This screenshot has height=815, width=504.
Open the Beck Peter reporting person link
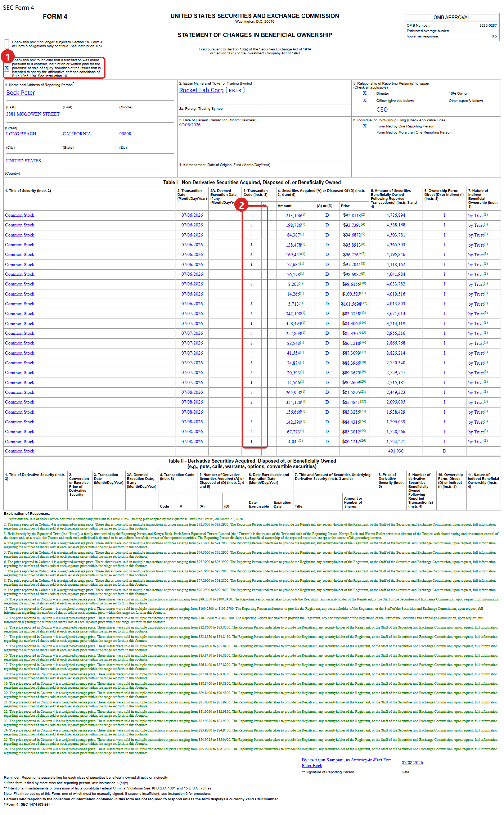coord(21,93)
